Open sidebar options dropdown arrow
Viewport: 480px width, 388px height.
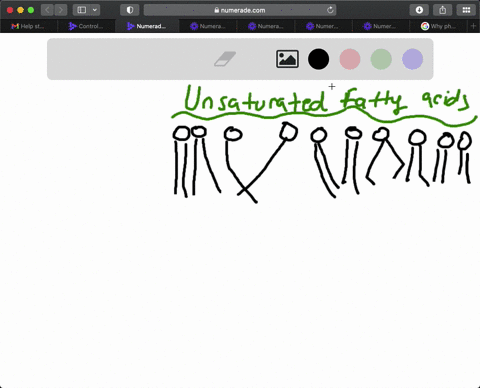pos(95,10)
